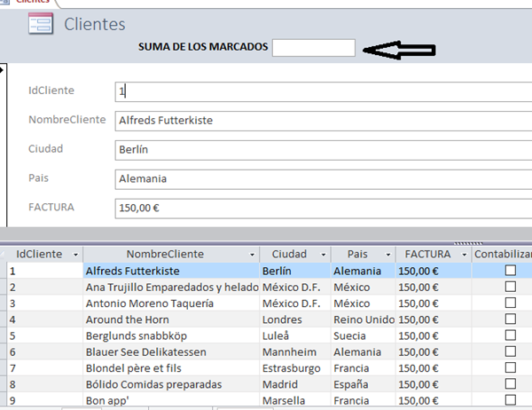This screenshot has height=410, width=532.
Task: Click the Clientes form icon
Action: 41,25
